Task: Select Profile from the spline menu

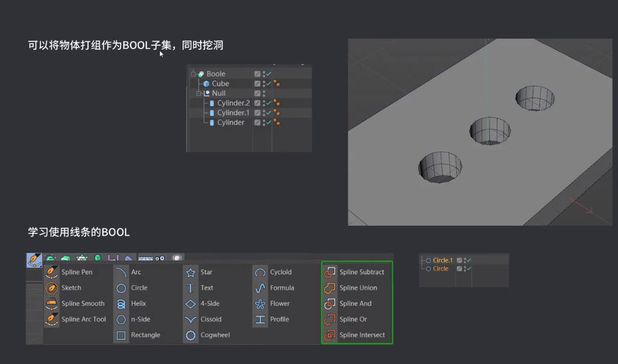Action: pyautogui.click(x=280, y=320)
